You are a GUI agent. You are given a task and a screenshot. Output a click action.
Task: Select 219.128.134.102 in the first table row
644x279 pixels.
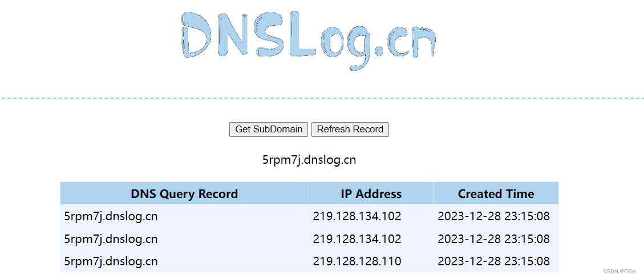pyautogui.click(x=357, y=216)
